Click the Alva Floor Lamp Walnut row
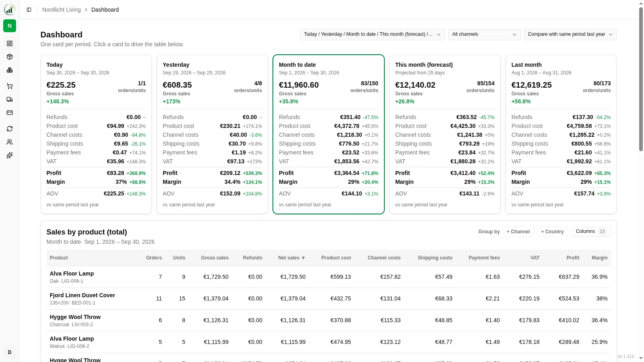 329,342
